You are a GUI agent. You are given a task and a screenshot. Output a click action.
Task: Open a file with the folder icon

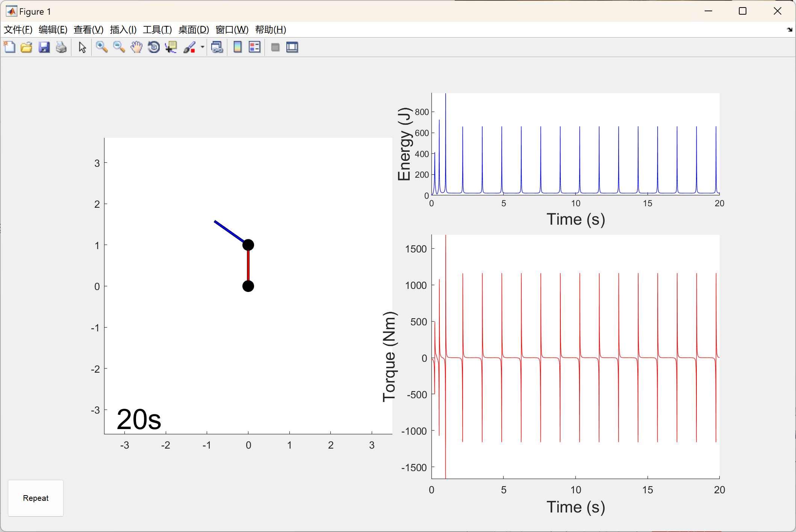26,47
